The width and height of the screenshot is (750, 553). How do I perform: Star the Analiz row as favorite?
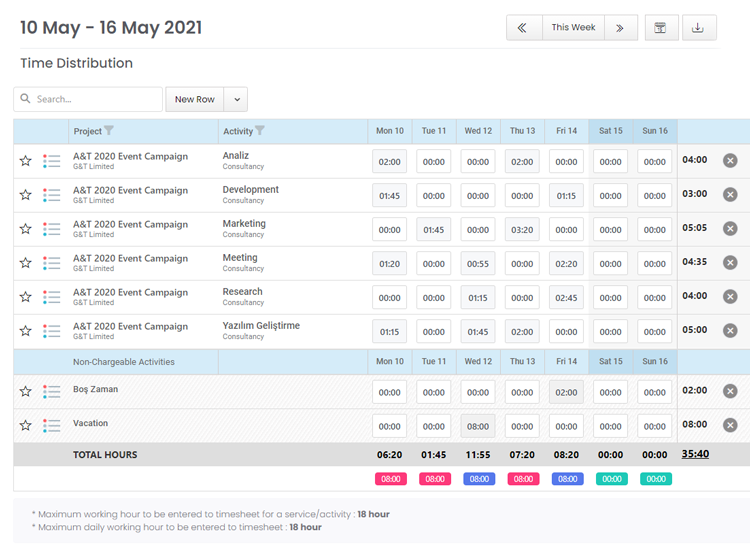[x=26, y=161]
